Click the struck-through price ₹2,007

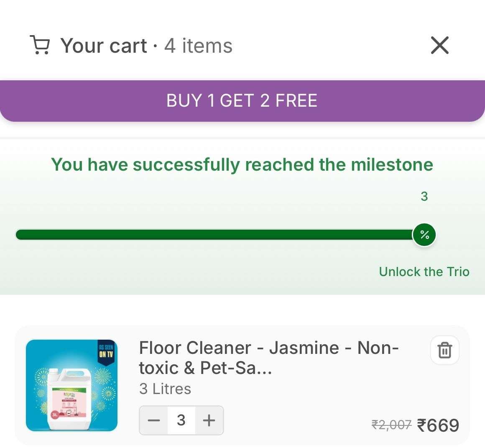(392, 425)
